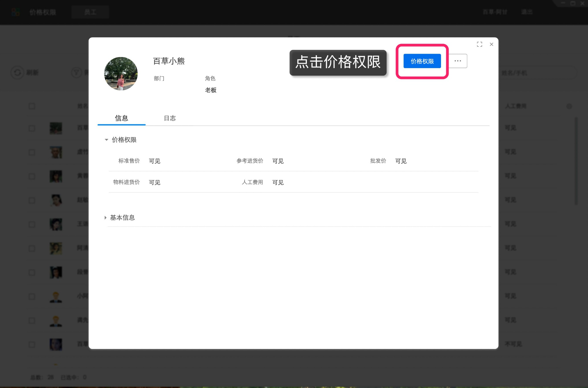Viewport: 588px width, 388px height.
Task: Click the filter funnel icon behind dialog
Action: pos(77,73)
